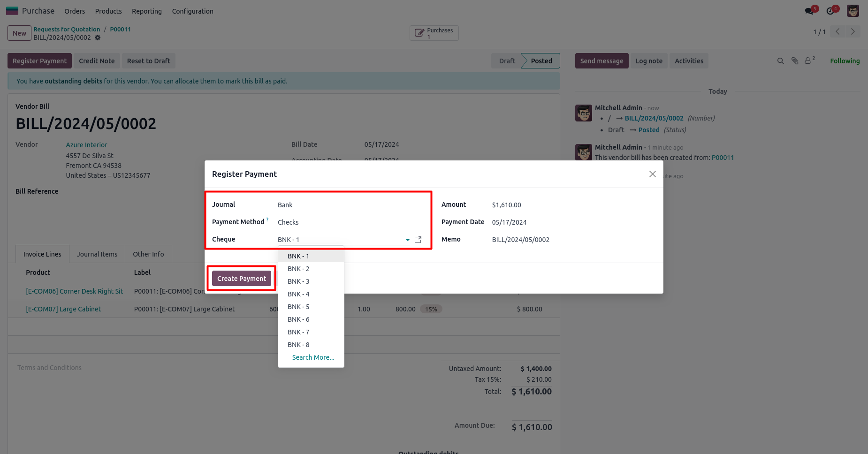868x454 pixels.
Task: Attach files with paperclip icon
Action: (794, 61)
